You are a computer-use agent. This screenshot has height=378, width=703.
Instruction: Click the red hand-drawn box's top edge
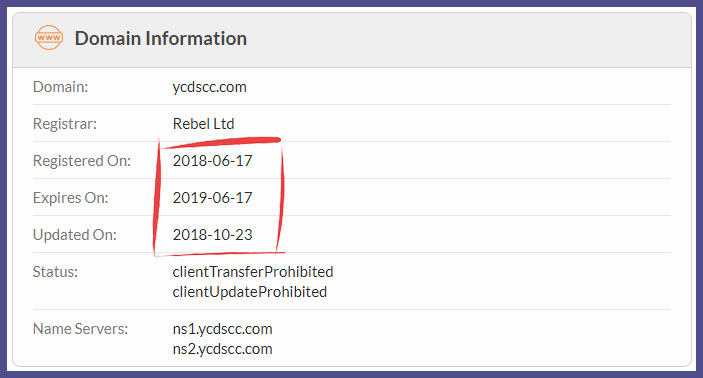coord(221,143)
